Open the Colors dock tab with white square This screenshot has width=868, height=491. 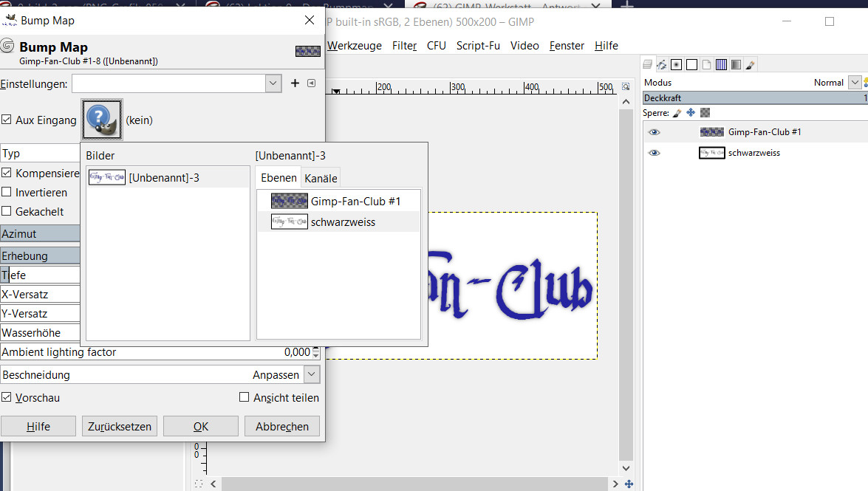(x=691, y=65)
